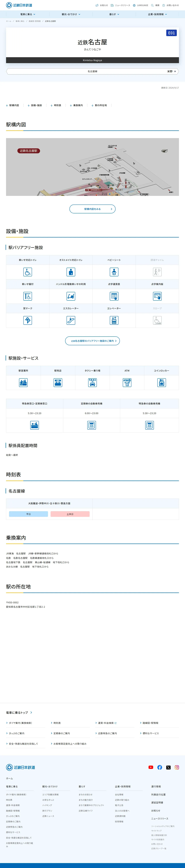Open the LANGUAGE globe selector
The width and height of the screenshot is (185, 868).
[140, 5]
